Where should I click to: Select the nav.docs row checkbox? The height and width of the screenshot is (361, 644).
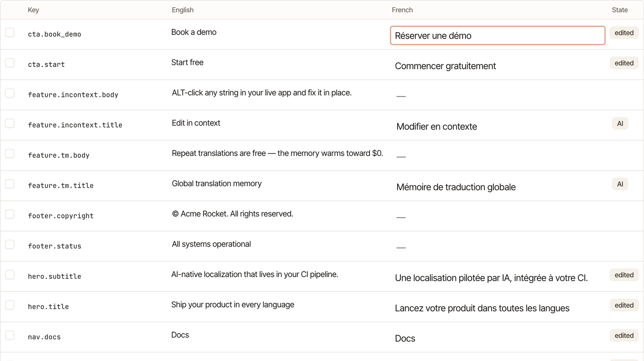tap(9, 335)
